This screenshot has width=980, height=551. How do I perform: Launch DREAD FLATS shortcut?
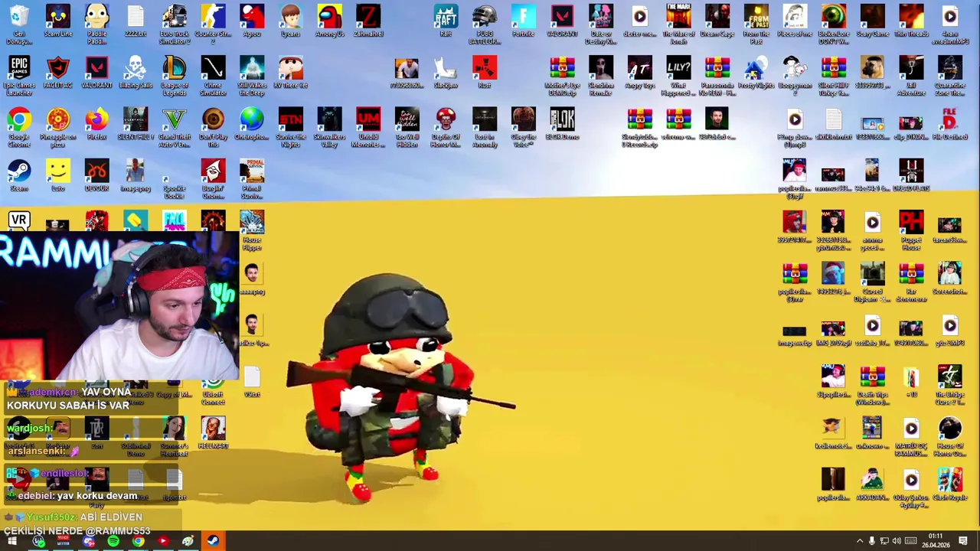(911, 176)
